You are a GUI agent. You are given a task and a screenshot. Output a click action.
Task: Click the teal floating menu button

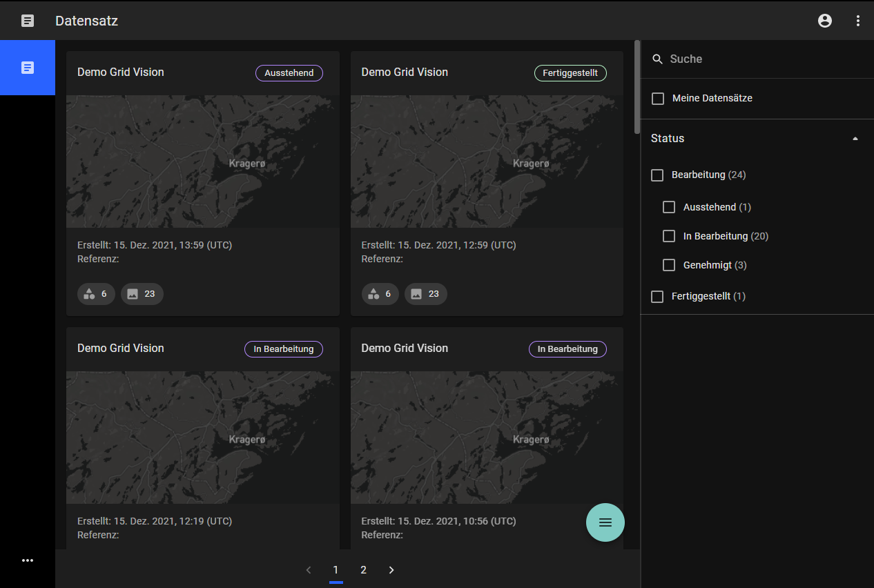click(x=605, y=522)
